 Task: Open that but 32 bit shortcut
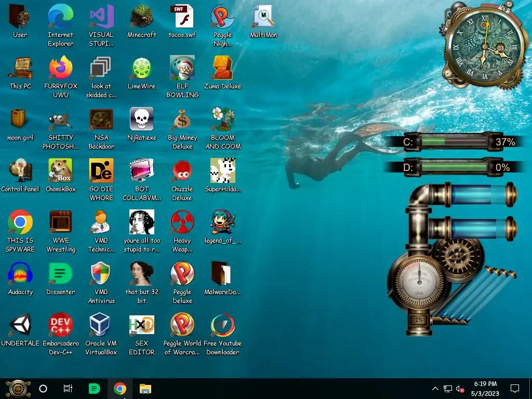click(x=141, y=283)
